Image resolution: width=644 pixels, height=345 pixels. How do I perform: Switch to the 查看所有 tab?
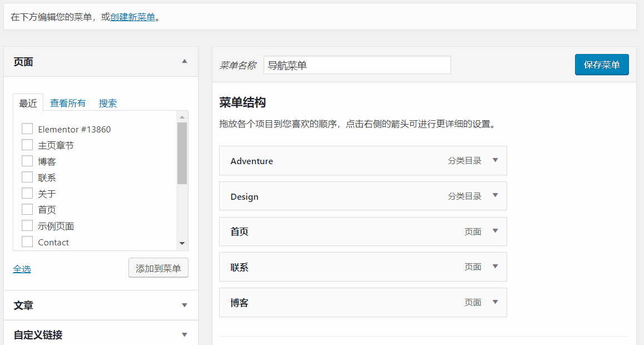coord(67,102)
